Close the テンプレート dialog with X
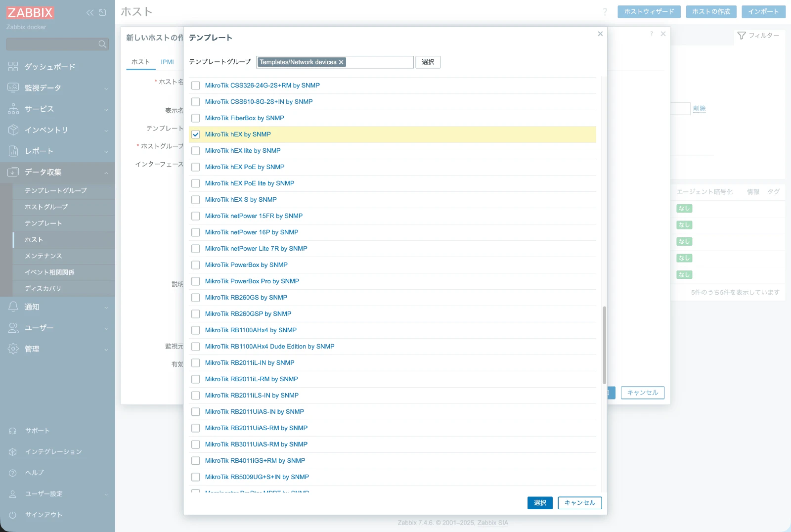The height and width of the screenshot is (532, 791). [600, 34]
